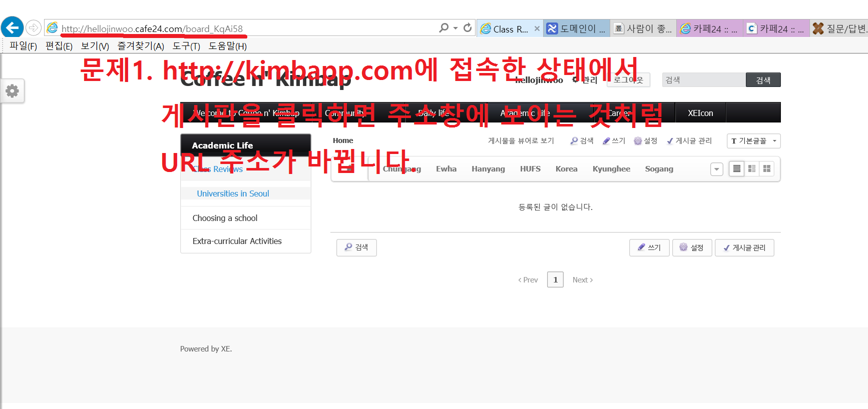This screenshot has height=409, width=868.
Task: Open the 도구(T) menu
Action: pos(186,46)
